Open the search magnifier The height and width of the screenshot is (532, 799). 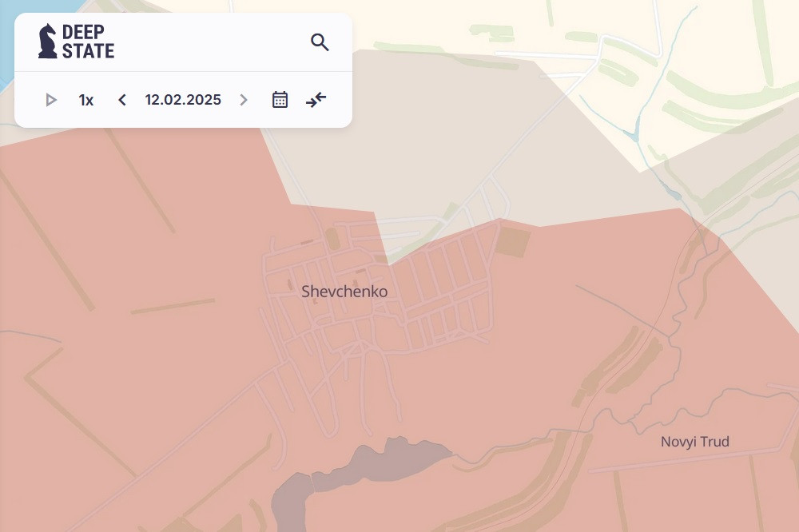(320, 42)
